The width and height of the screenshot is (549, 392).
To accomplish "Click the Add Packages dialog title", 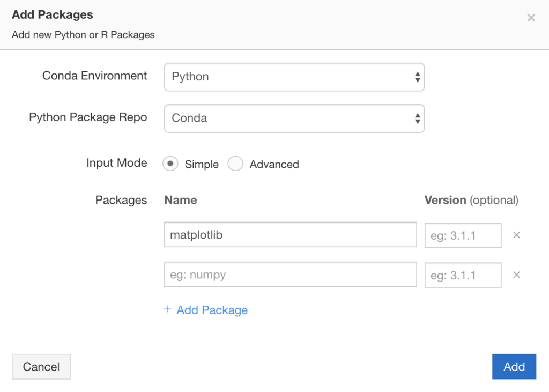I will pyautogui.click(x=51, y=15).
